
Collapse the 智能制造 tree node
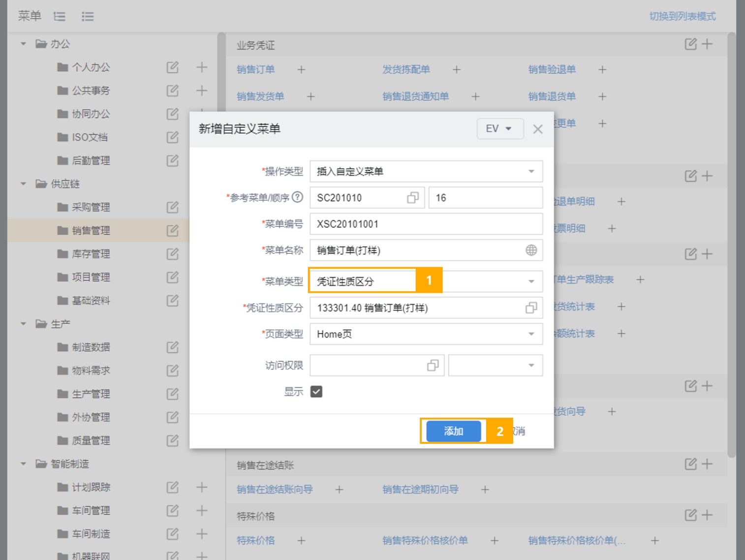point(23,464)
